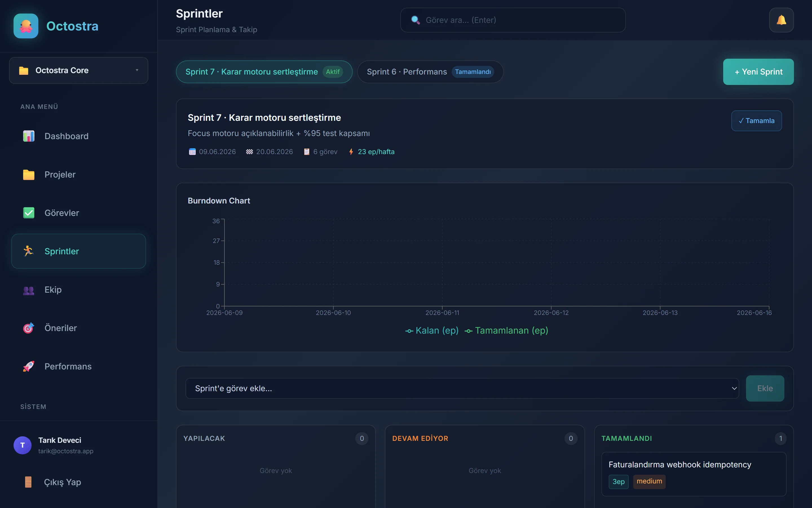812x508 pixels.
Task: Click the Octostra octopus logo icon
Action: pos(26,26)
